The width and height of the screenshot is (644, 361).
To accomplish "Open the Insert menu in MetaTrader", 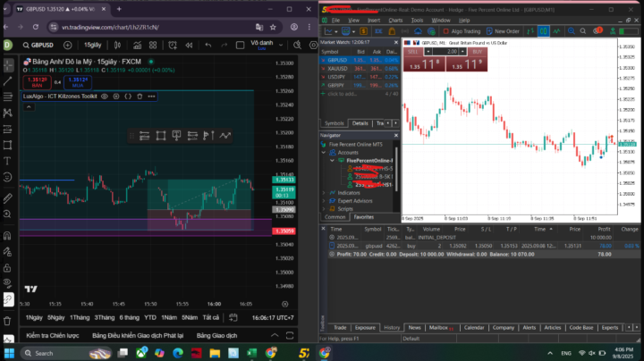I will click(374, 20).
